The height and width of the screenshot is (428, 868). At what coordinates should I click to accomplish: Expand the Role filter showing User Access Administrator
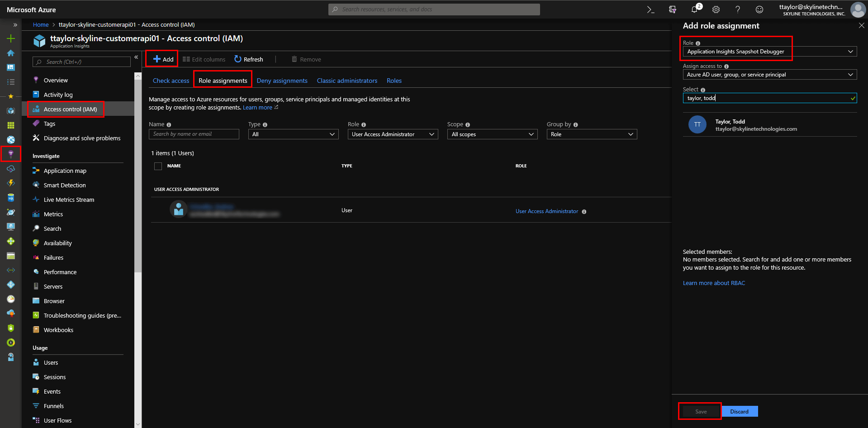(x=393, y=134)
